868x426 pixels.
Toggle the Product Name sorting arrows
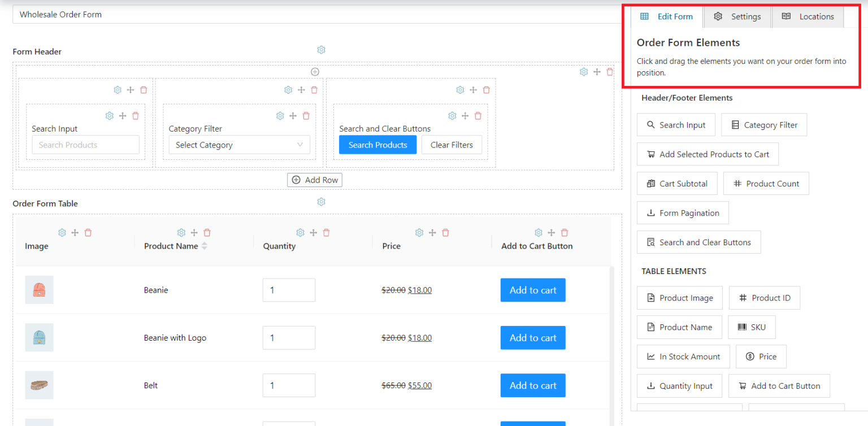[205, 246]
